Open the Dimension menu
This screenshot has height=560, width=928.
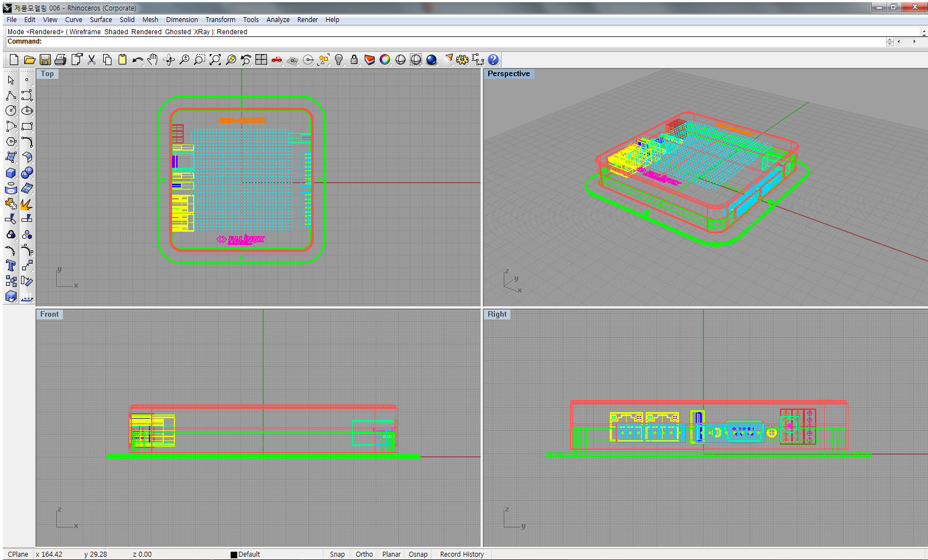click(182, 19)
